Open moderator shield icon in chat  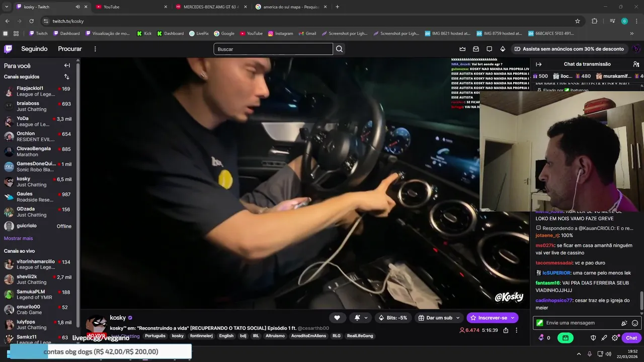click(x=593, y=338)
